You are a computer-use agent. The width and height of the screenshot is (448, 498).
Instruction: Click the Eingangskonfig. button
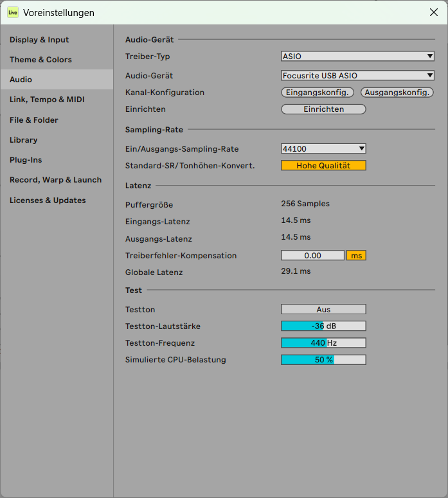coord(318,93)
